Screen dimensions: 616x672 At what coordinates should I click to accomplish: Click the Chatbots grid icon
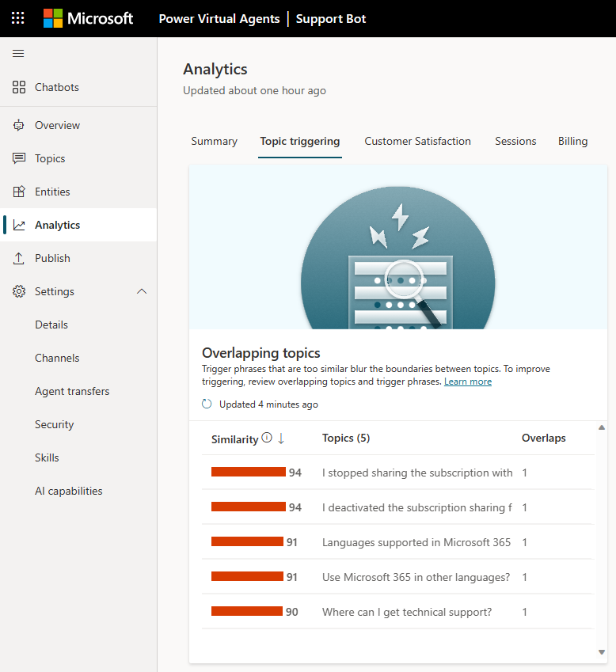coord(19,87)
